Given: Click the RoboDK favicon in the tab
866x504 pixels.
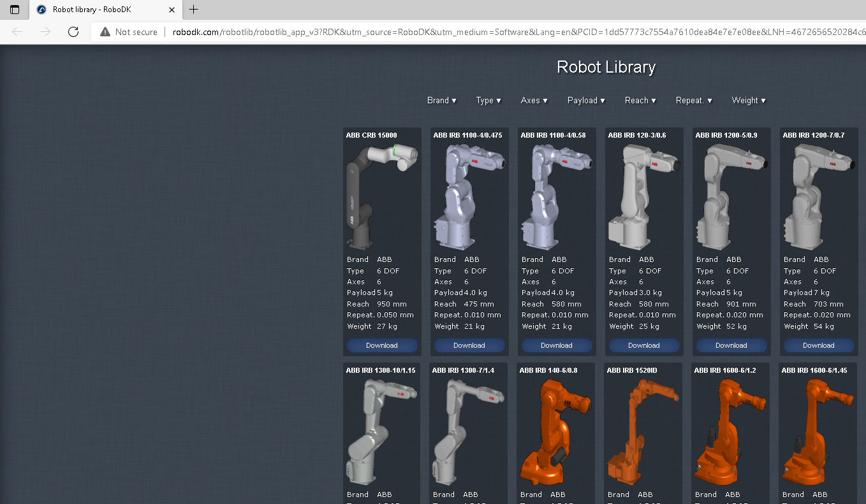Looking at the screenshot, I should [x=41, y=10].
